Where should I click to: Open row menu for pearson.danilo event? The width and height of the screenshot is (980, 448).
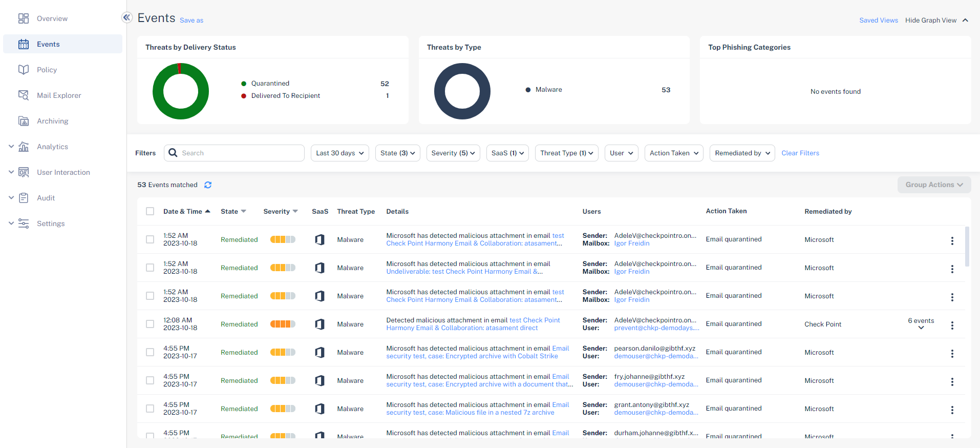click(x=952, y=354)
